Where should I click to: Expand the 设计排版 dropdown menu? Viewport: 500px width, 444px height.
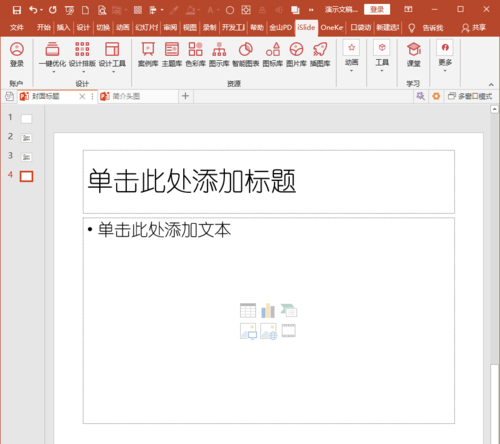coord(83,72)
